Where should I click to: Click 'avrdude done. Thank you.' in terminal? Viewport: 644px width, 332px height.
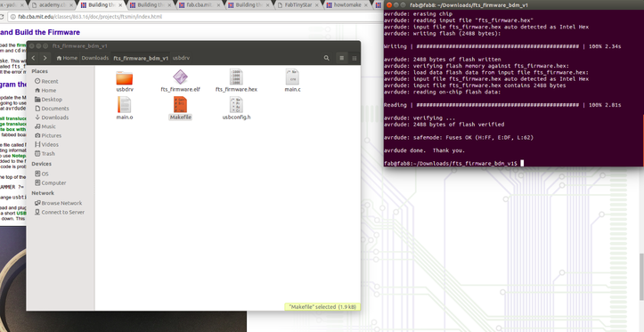[424, 150]
